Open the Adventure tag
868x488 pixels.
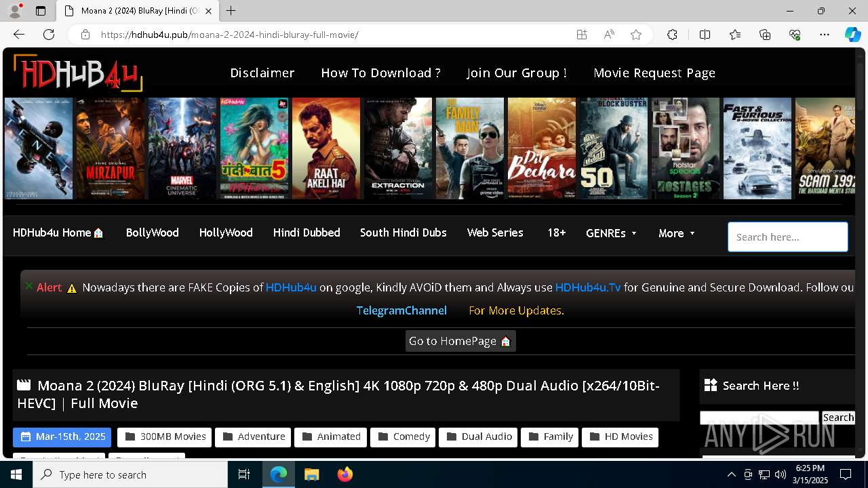[x=253, y=436]
